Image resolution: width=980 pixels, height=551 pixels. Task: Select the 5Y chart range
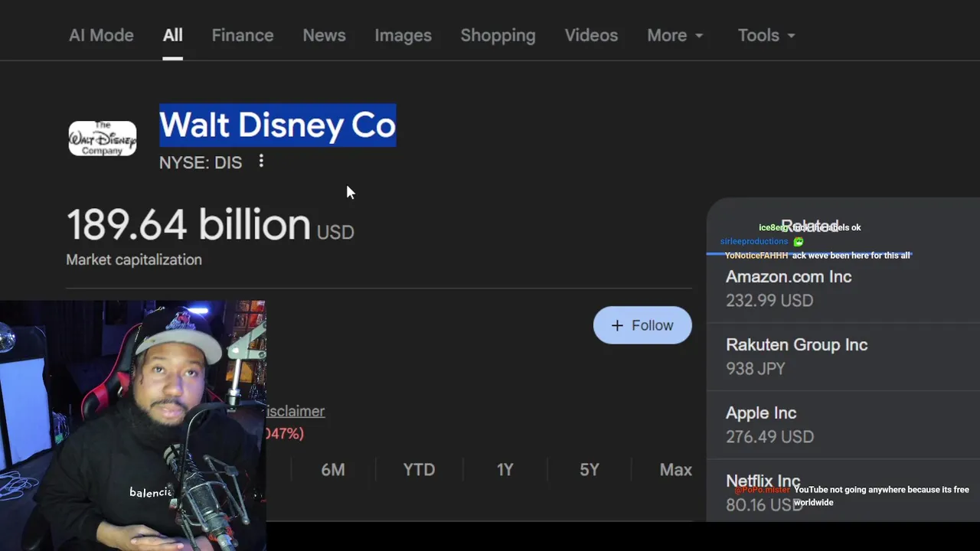click(x=590, y=470)
